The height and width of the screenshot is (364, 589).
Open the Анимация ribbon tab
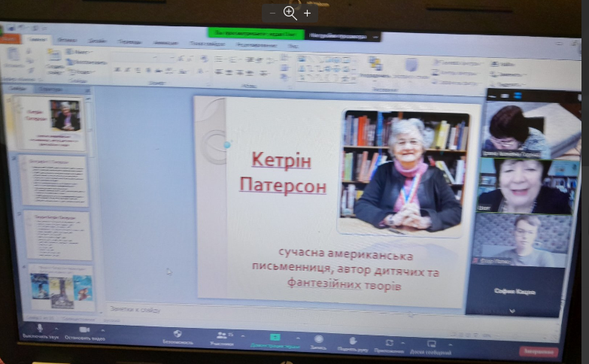[165, 43]
